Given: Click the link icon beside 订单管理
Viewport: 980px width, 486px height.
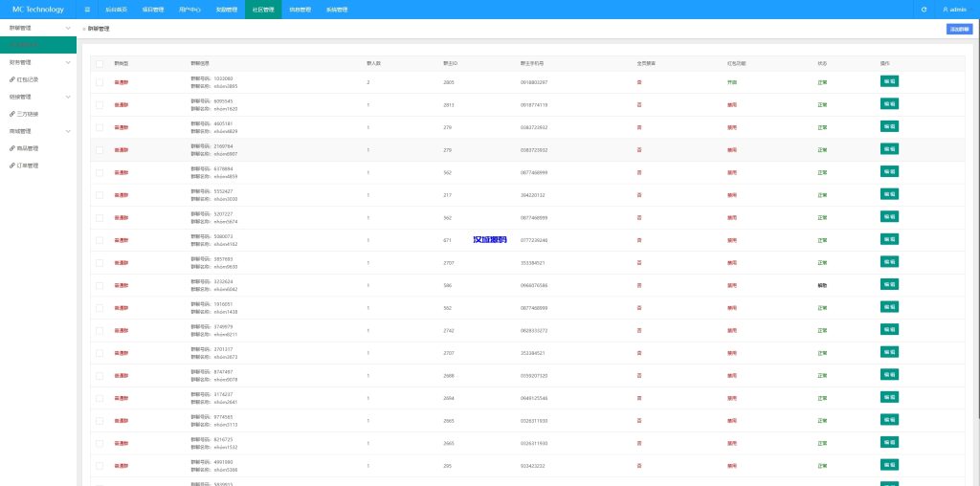Looking at the screenshot, I should [12, 166].
